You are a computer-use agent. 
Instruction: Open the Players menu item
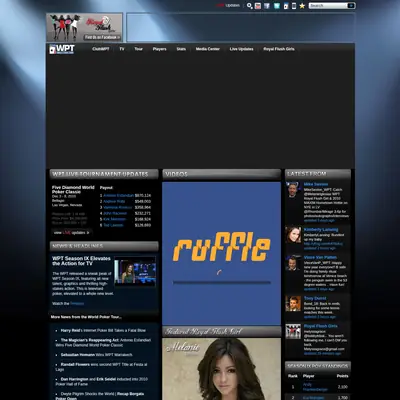coord(160,49)
